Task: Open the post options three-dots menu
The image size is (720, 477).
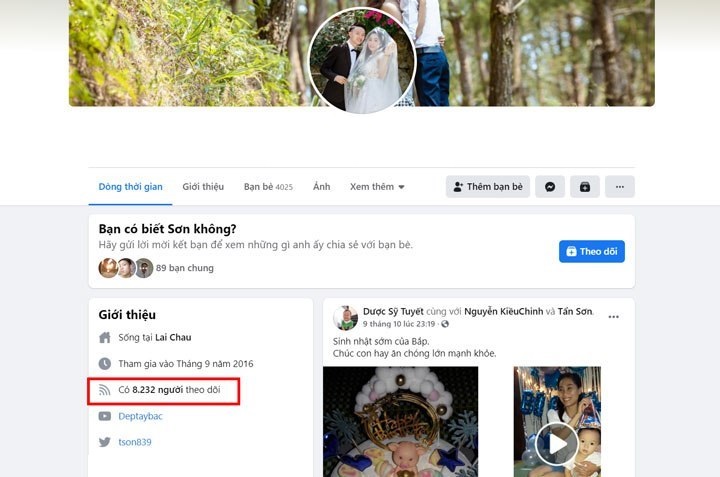Action: pos(613,317)
